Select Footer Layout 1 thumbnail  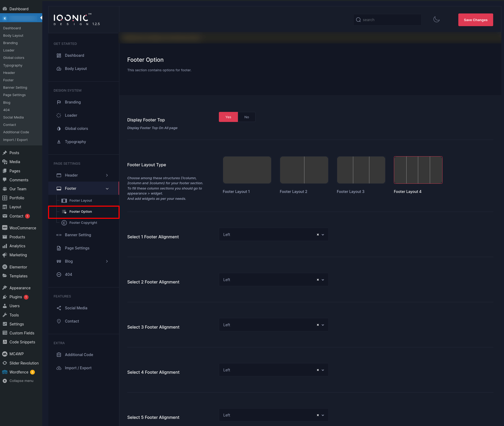[247, 170]
